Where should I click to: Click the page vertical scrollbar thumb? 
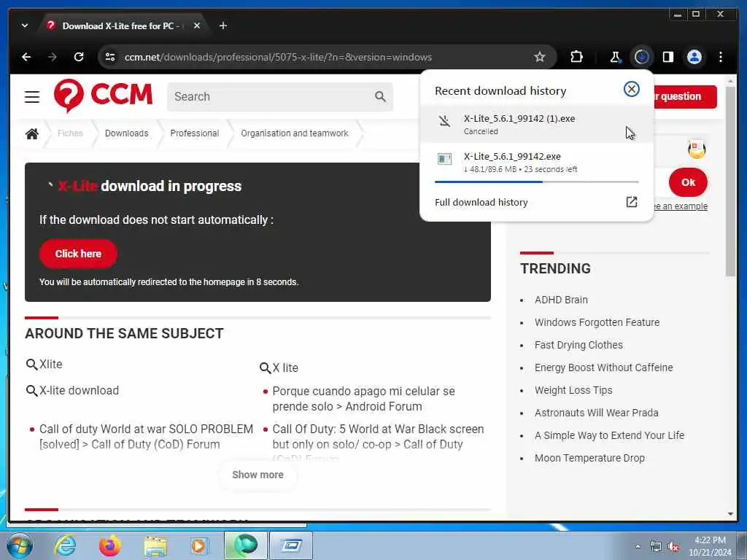click(x=730, y=181)
